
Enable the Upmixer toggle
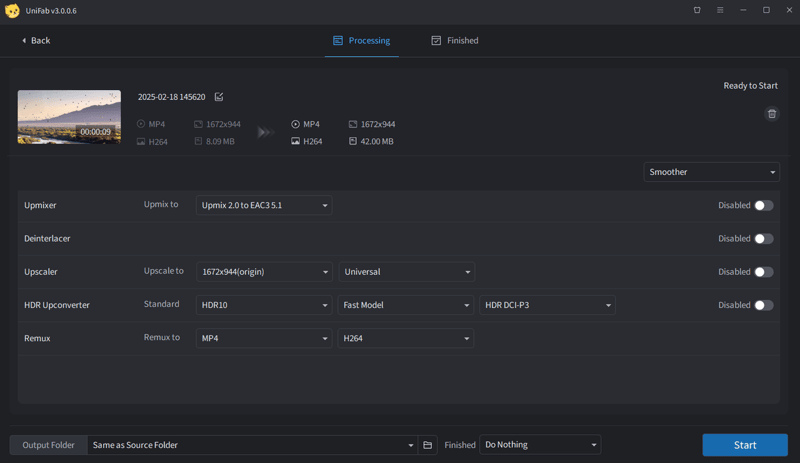tap(763, 206)
